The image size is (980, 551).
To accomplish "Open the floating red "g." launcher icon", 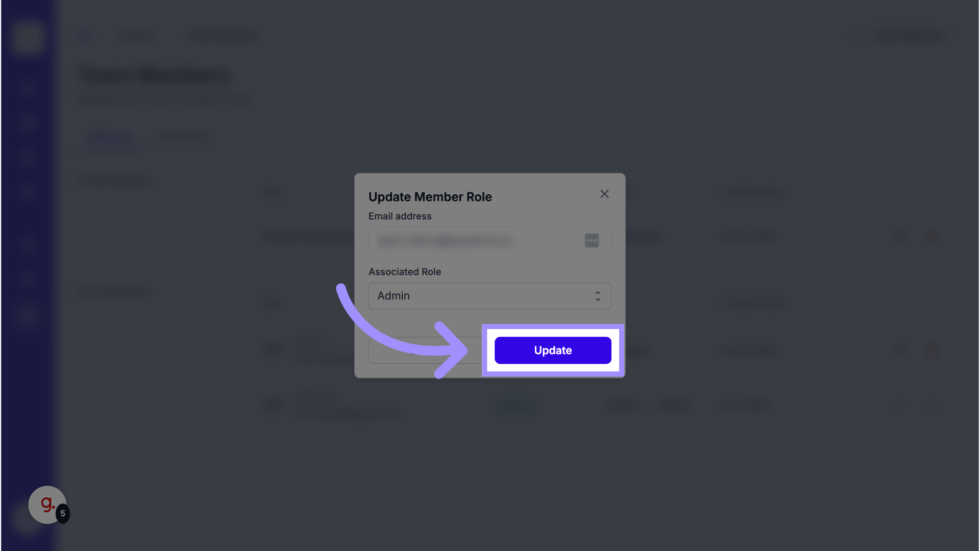I will coord(46,505).
